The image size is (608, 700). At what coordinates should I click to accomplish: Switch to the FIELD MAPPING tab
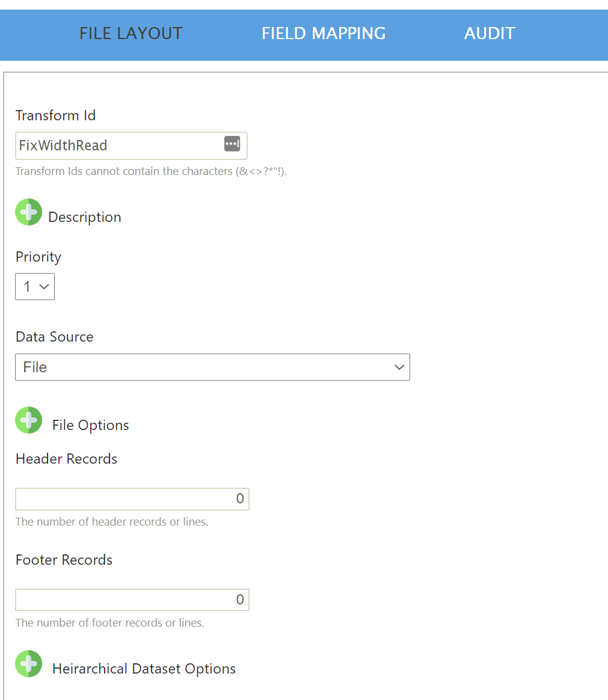[x=323, y=33]
